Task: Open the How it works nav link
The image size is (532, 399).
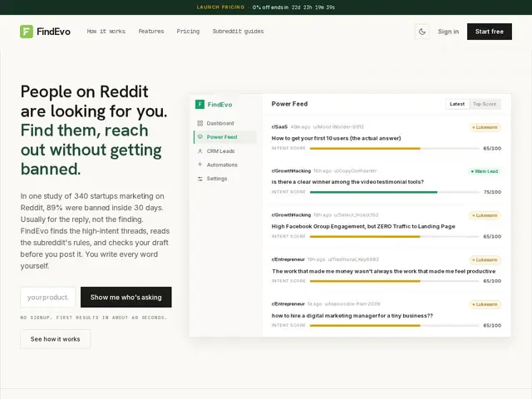Action: [106, 32]
